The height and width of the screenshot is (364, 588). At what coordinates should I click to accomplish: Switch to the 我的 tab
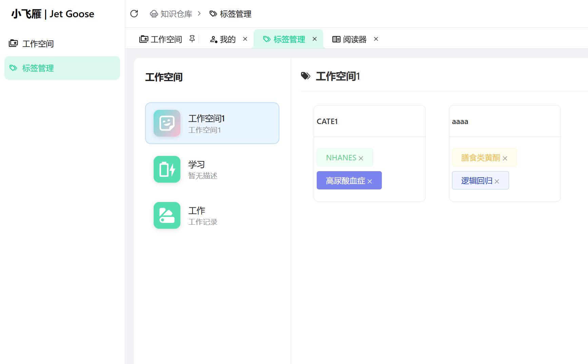pos(227,39)
